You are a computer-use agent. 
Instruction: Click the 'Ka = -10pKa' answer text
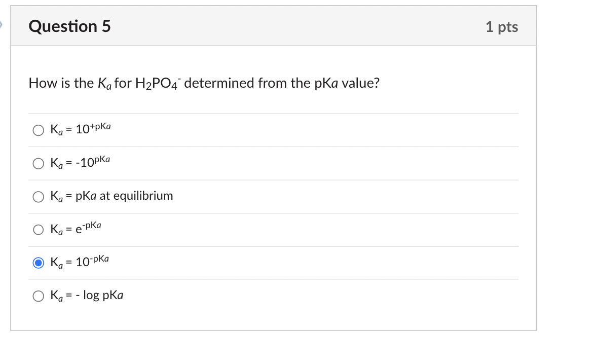pos(80,163)
